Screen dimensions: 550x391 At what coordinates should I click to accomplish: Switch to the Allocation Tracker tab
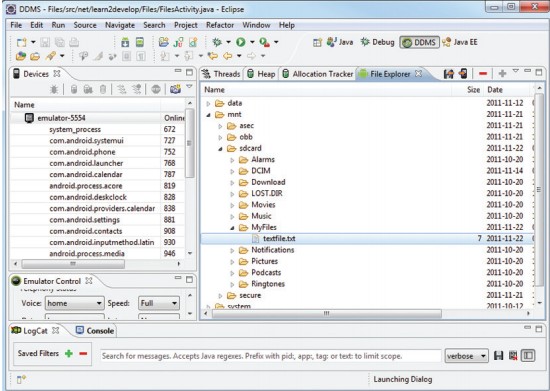coord(318,74)
